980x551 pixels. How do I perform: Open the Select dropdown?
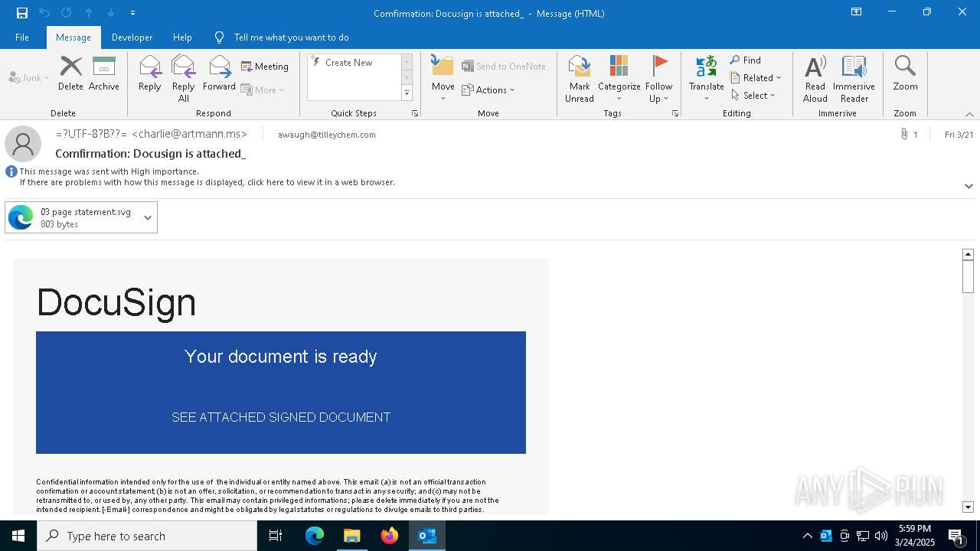tap(753, 96)
